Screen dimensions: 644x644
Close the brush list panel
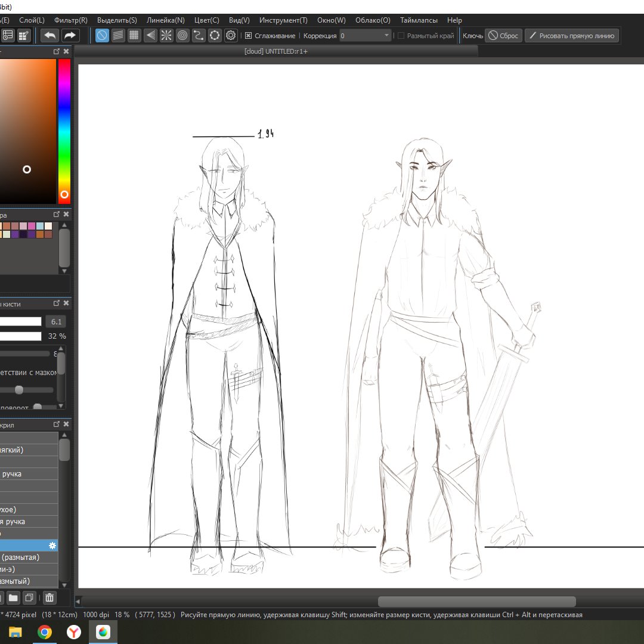click(x=66, y=425)
